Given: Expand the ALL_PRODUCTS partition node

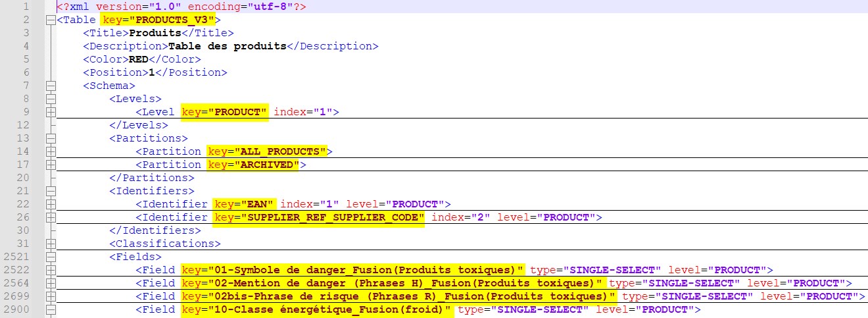Looking at the screenshot, I should tap(51, 151).
